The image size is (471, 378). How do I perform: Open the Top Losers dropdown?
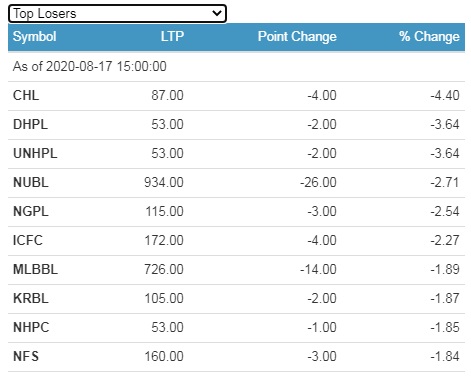pyautogui.click(x=117, y=14)
